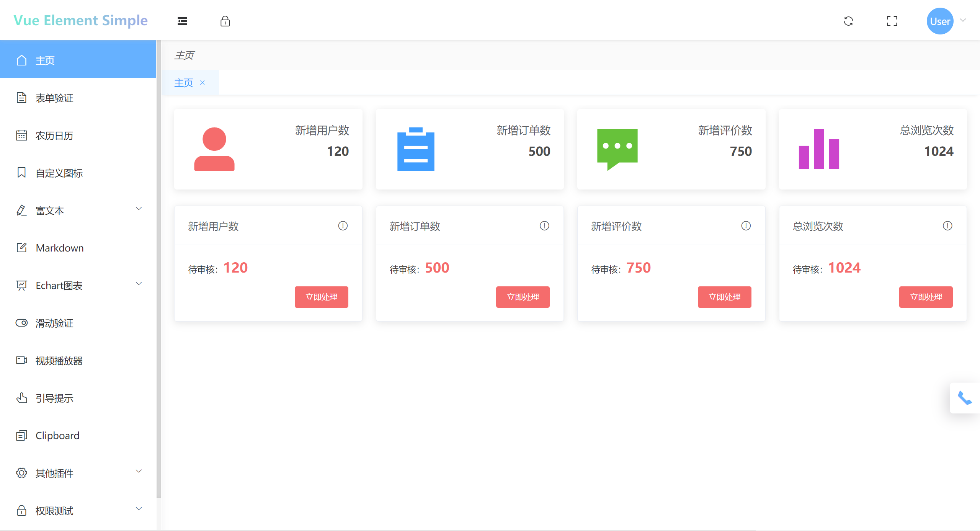Screen dimensions: 980x531
Task: Click the info icon on the 新增用户数 card
Action: (x=343, y=226)
